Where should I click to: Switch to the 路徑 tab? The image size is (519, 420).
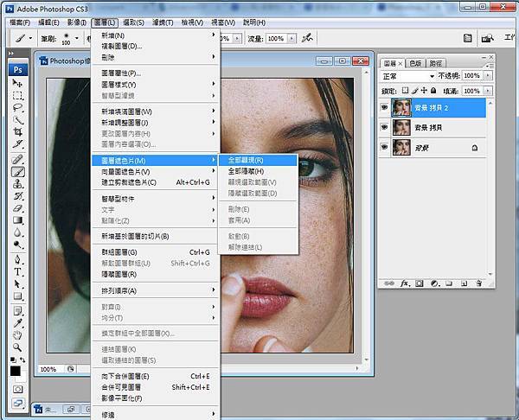(436, 63)
